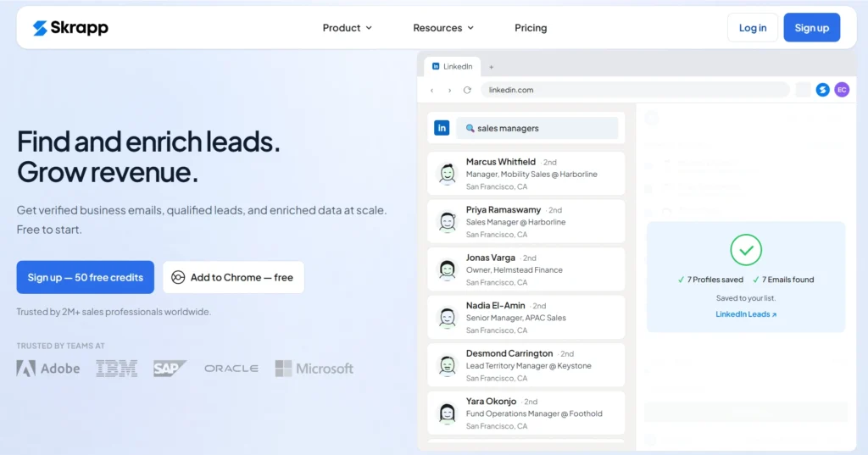Screen dimensions: 868x455
Task: Click 'Saved to your list.' text
Action: 746,297
